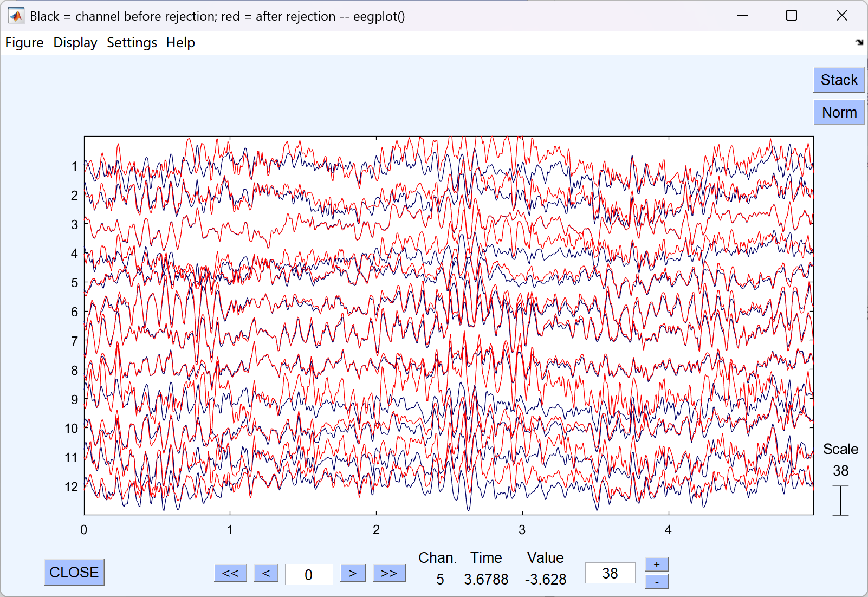868x597 pixels.
Task: Decrease scale with the - button
Action: 657,581
